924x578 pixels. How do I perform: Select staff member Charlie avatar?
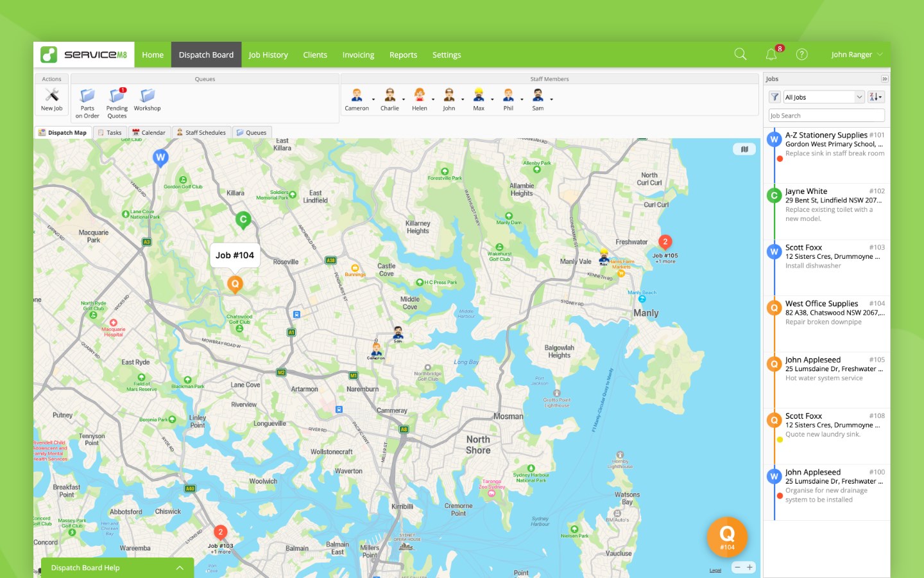pos(389,95)
